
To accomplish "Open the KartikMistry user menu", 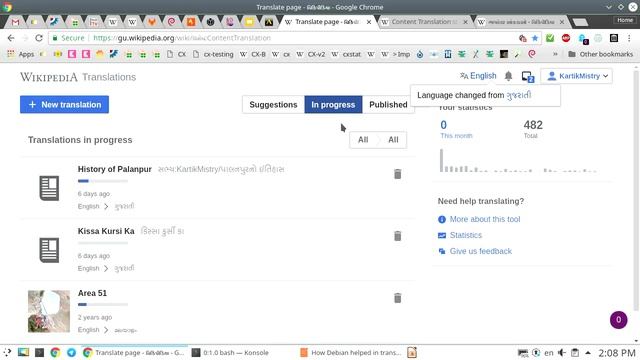I will coord(576,76).
